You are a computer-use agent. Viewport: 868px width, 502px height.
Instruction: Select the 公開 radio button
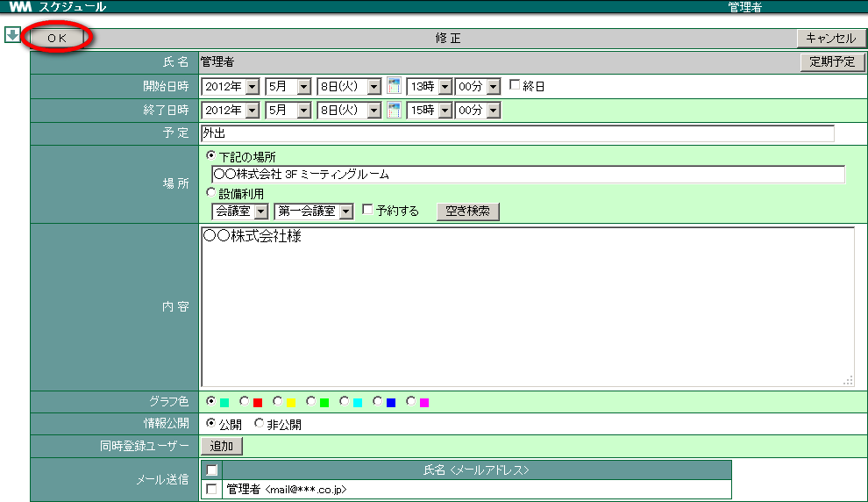[x=211, y=423]
